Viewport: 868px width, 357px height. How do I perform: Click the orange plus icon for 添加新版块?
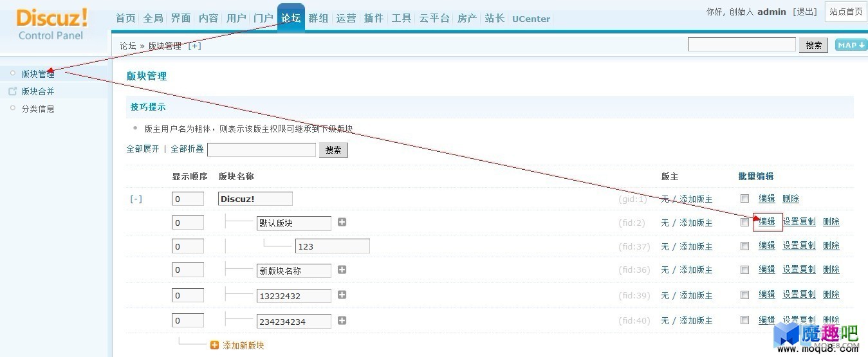point(215,345)
